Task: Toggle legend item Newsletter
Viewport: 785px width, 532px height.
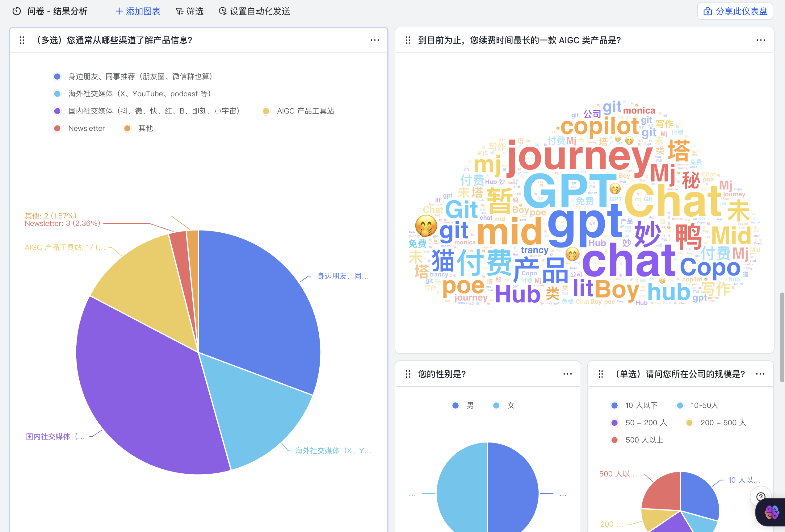Action: click(x=79, y=128)
